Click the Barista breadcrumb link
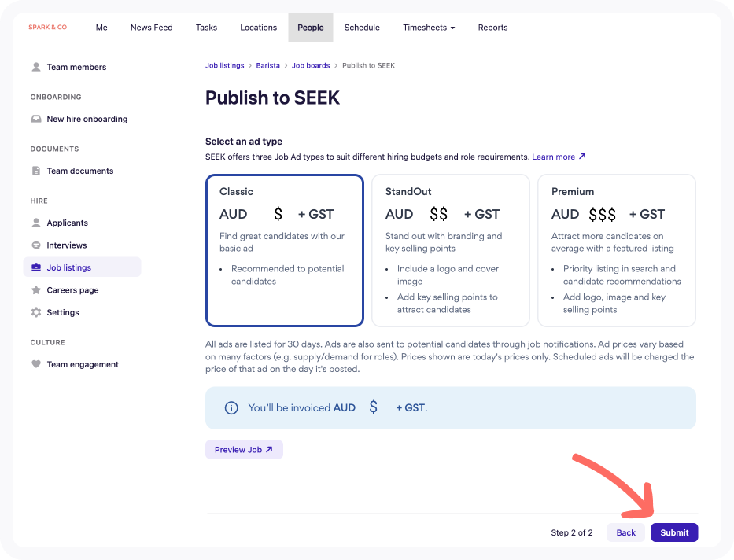Viewport: 734px width, 560px height. (x=267, y=65)
